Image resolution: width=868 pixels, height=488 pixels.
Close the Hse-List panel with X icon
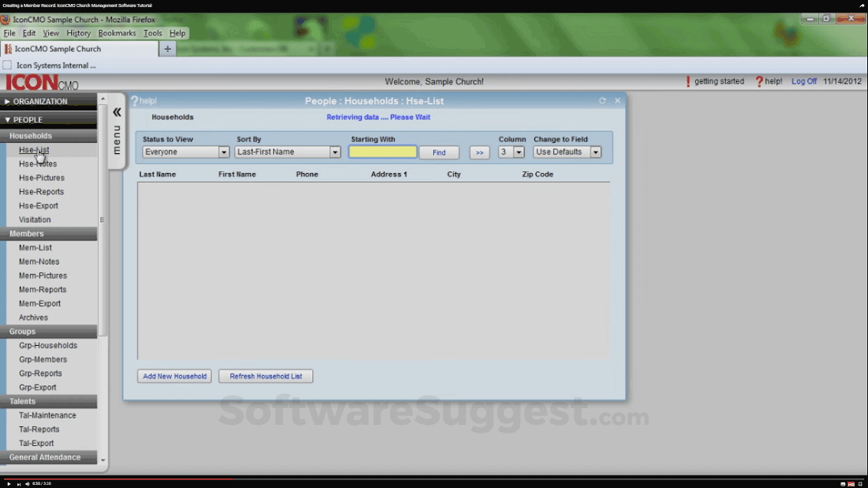pyautogui.click(x=618, y=101)
